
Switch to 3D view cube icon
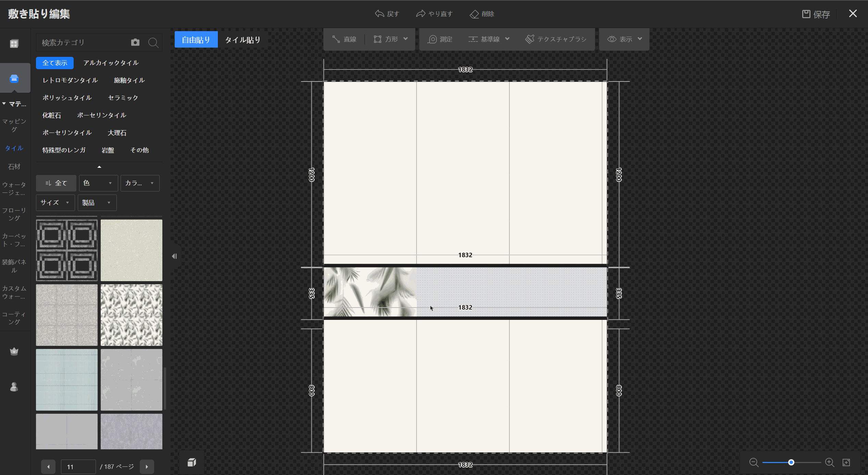(x=192, y=463)
